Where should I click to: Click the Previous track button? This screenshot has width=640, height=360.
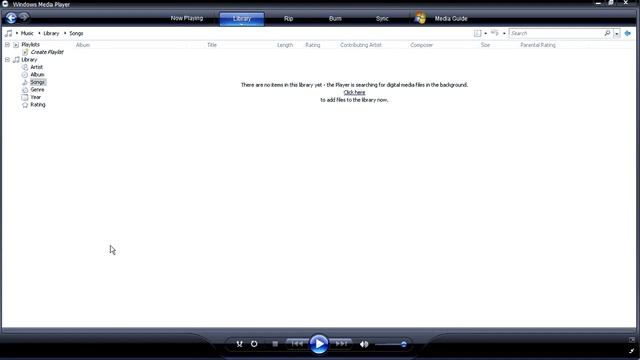(297, 344)
